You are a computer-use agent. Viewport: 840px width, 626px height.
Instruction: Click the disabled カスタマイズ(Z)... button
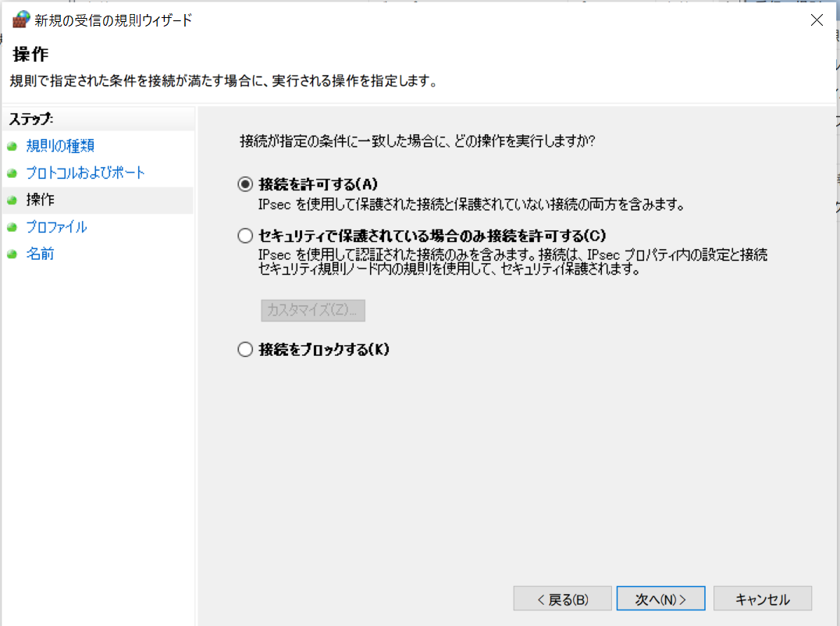(313, 310)
